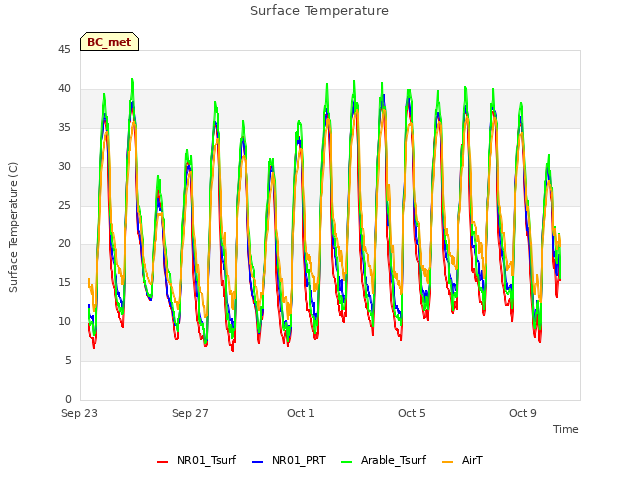Viewport: 640px width, 480px height.
Task: Toggle NR01_PRT series in legend
Action: point(289,460)
